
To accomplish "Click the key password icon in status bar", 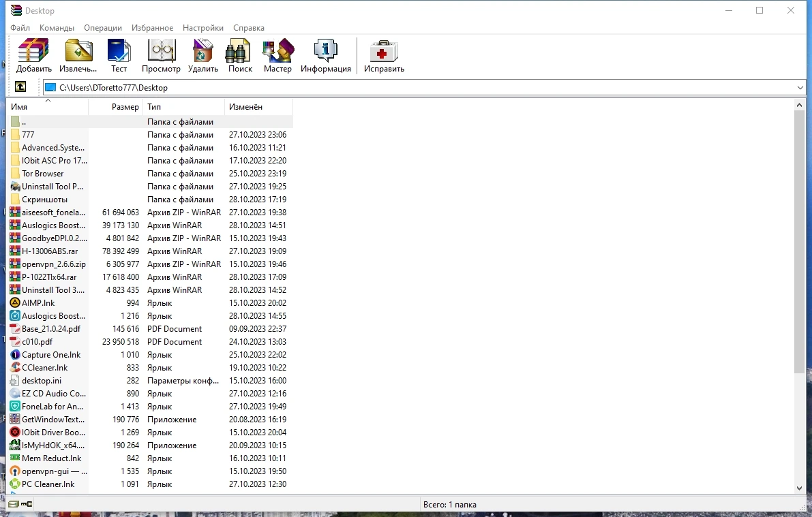I will click(x=27, y=504).
